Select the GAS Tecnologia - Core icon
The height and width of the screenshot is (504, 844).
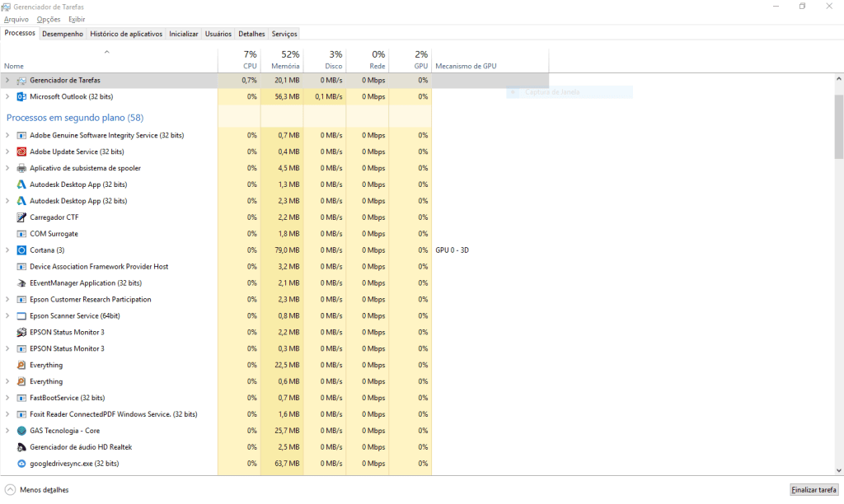coord(21,431)
